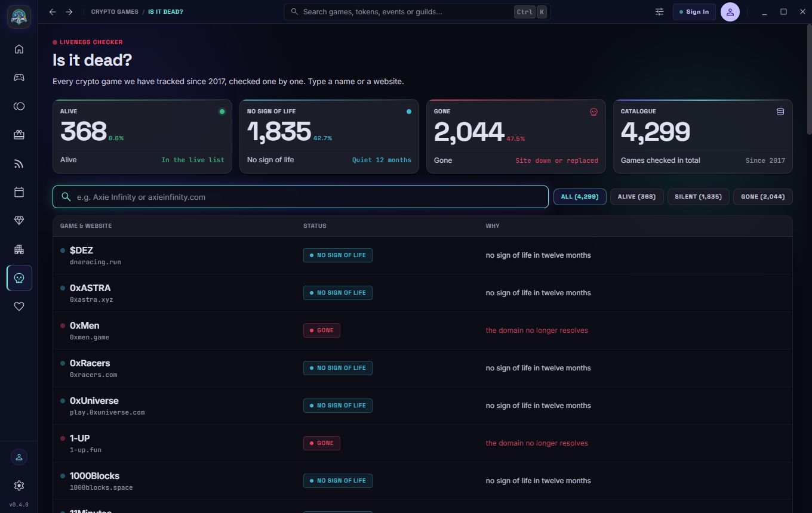Click the skull icon on the Gone card

coord(593,112)
